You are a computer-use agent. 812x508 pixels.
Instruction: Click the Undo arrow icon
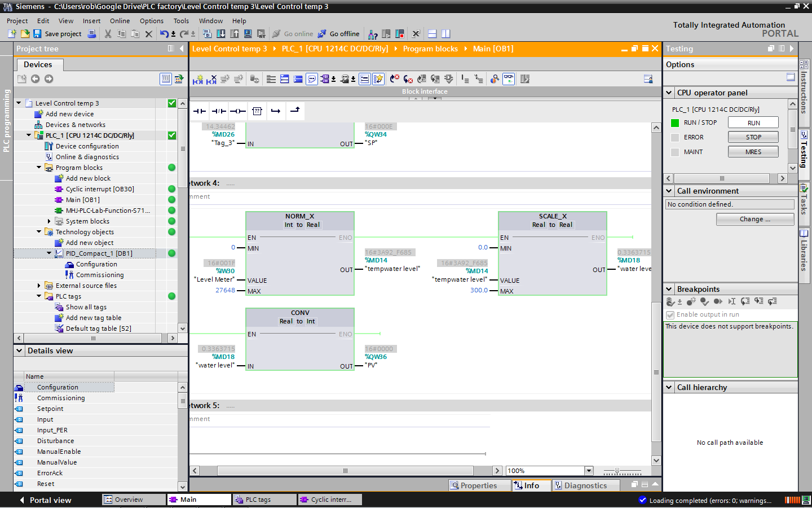tap(164, 34)
